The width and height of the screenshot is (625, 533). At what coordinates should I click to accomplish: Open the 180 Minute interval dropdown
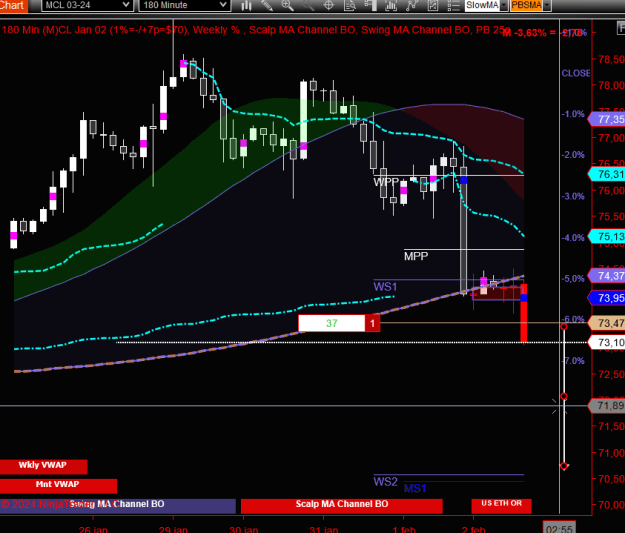[184, 5]
